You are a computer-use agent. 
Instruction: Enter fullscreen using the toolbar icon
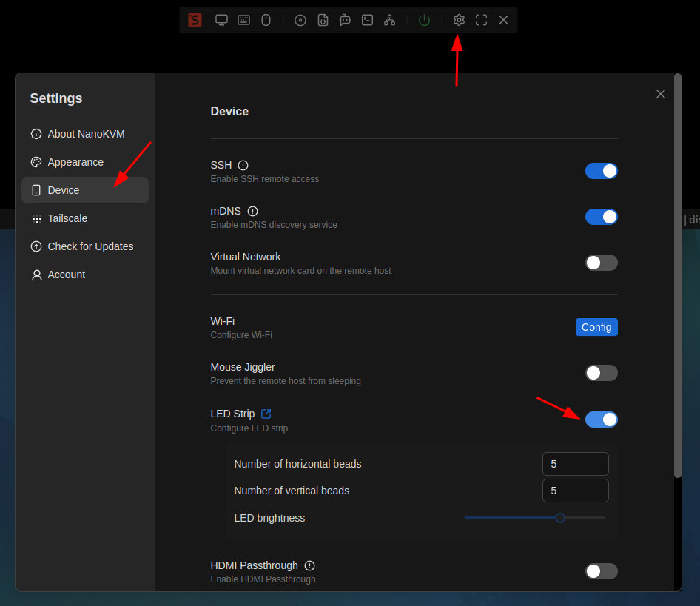tap(481, 20)
